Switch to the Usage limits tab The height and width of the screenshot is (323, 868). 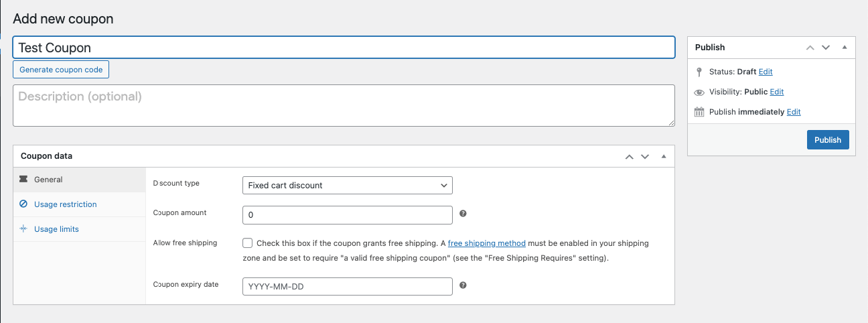pos(56,229)
